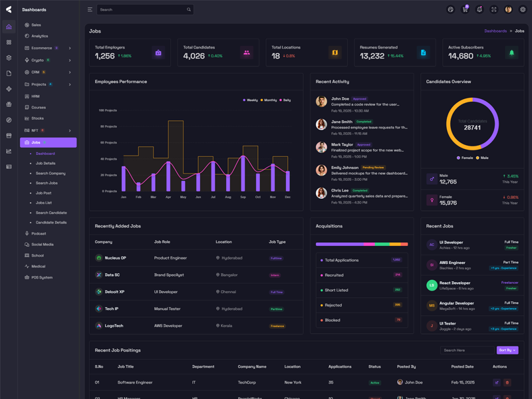Open the notifications bell in header
This screenshot has height=399, width=532.
click(479, 9)
